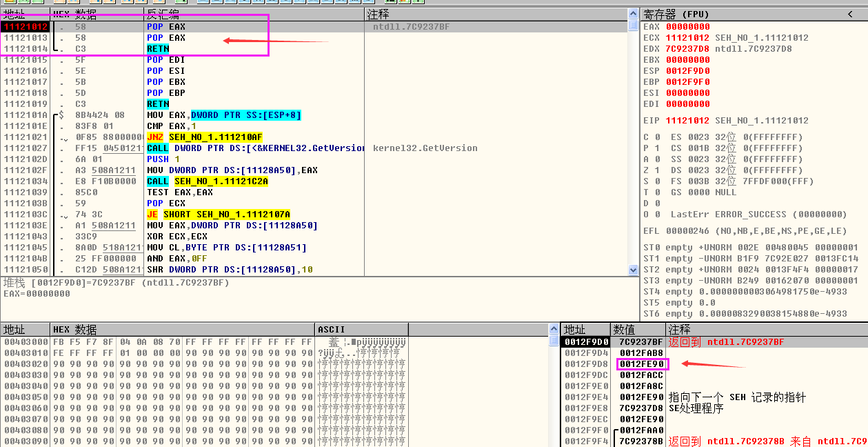Select the highlighted address 11121012 row
Viewport: 868px width, 447px height.
(314, 27)
